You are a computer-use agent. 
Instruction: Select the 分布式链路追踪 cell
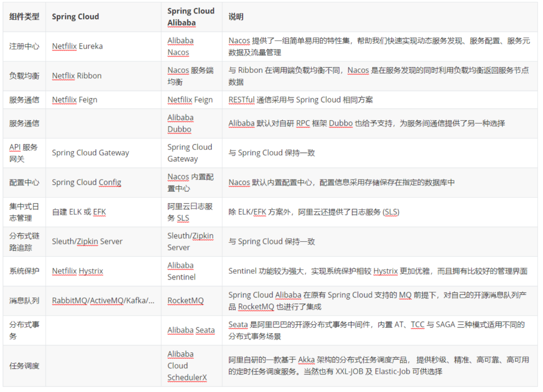[x=24, y=242]
